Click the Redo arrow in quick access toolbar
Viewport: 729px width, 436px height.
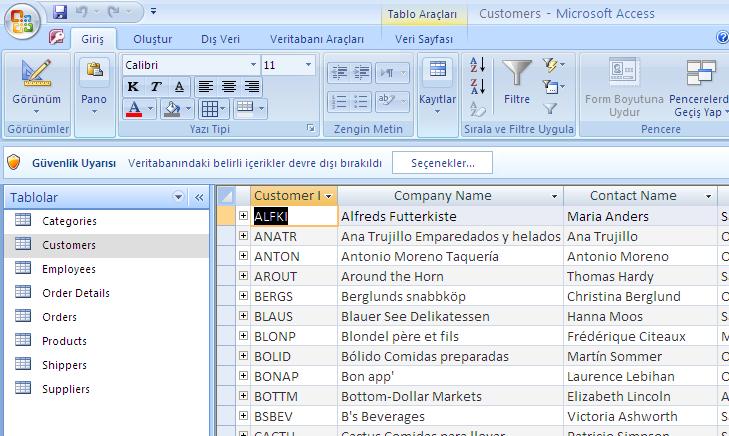[113, 11]
